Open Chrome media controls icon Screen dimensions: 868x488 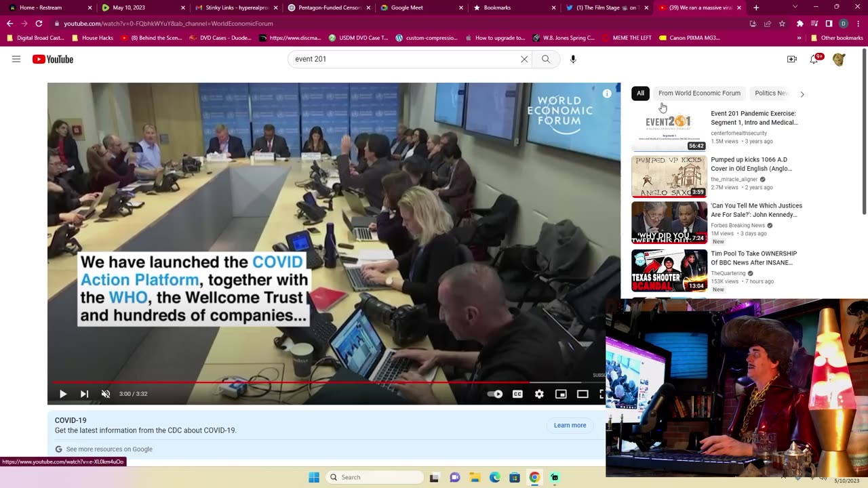[814, 24]
